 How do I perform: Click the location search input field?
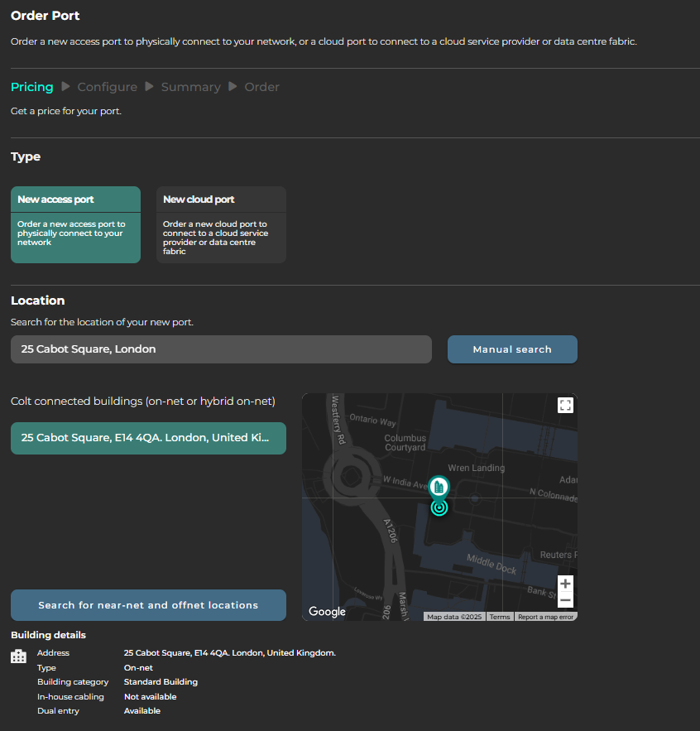221,349
